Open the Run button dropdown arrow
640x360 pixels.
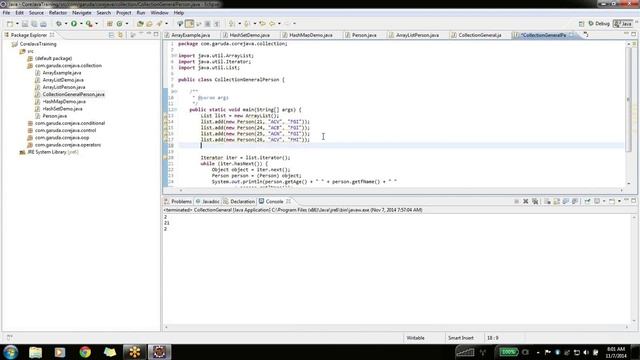[81, 24]
